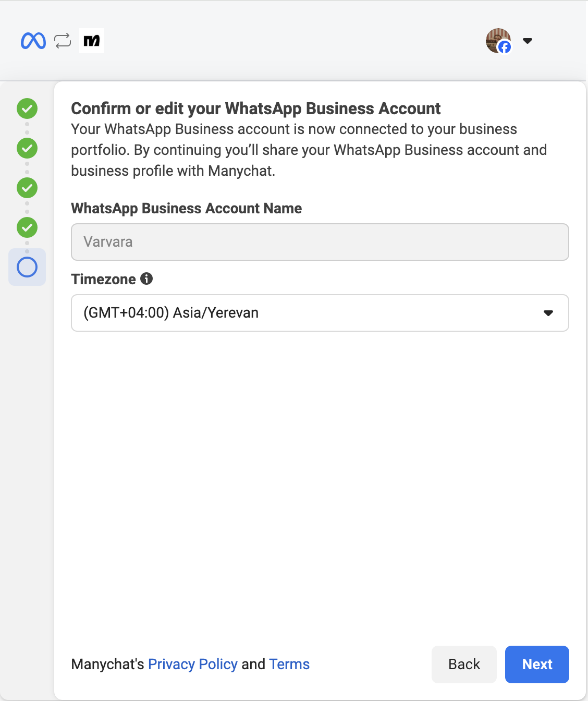Click the Varvara account name field
The height and width of the screenshot is (701, 588).
(x=320, y=242)
